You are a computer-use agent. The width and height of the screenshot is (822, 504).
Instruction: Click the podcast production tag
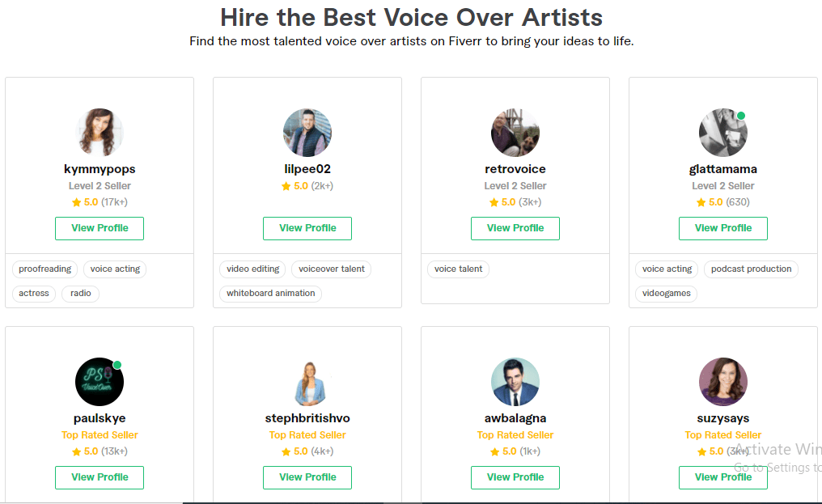(752, 269)
